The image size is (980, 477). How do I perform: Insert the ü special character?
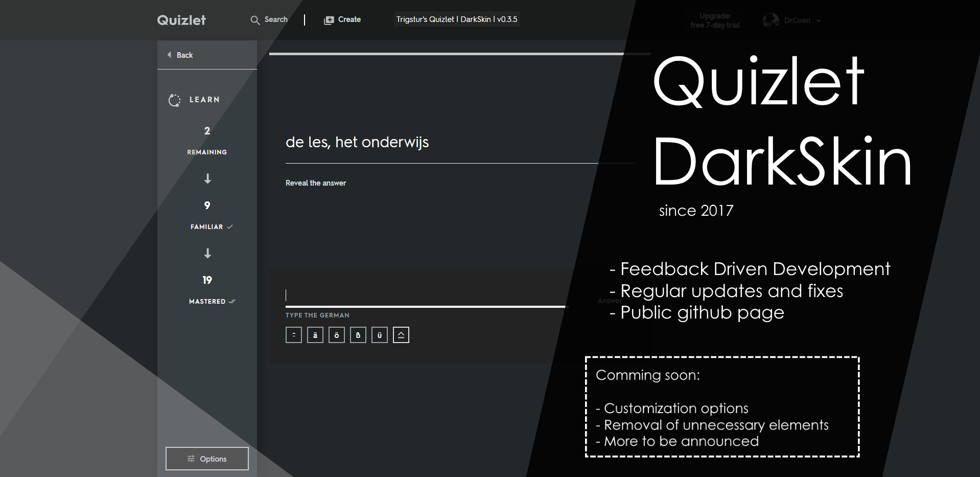379,335
